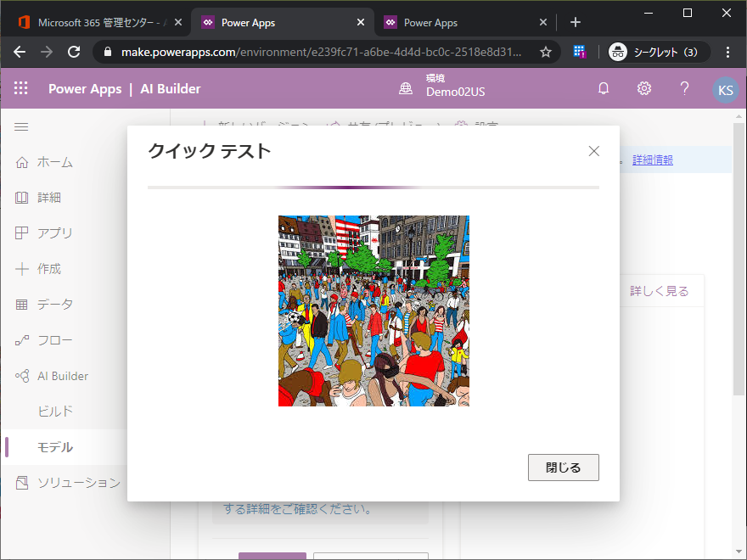
Task: Open a new browser tab
Action: [x=575, y=22]
